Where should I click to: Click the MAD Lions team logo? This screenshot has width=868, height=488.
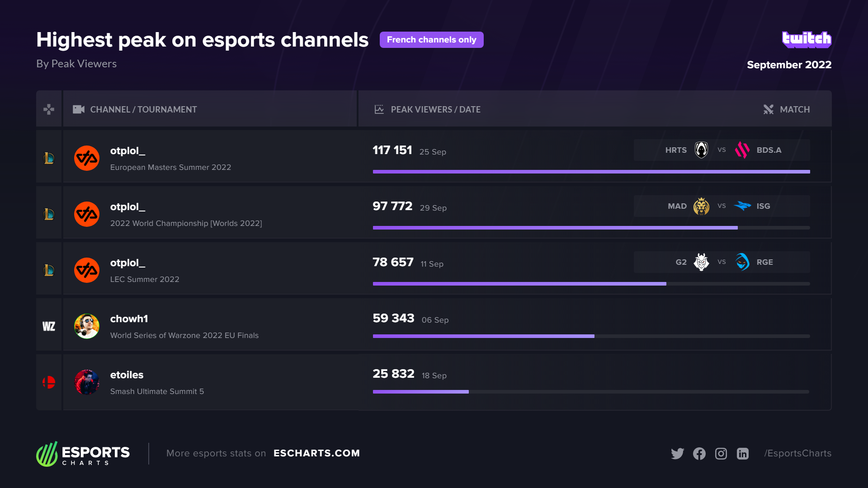coord(701,206)
